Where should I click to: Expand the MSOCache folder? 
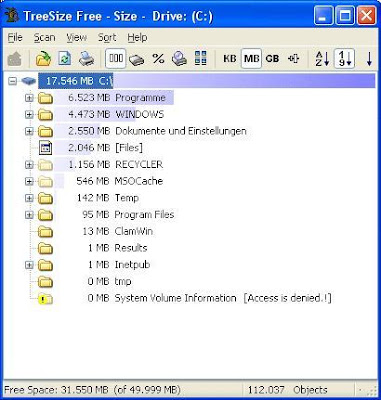[29, 181]
